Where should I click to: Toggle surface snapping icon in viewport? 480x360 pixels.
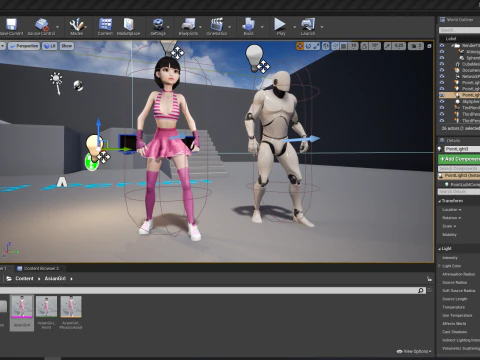[x=335, y=46]
